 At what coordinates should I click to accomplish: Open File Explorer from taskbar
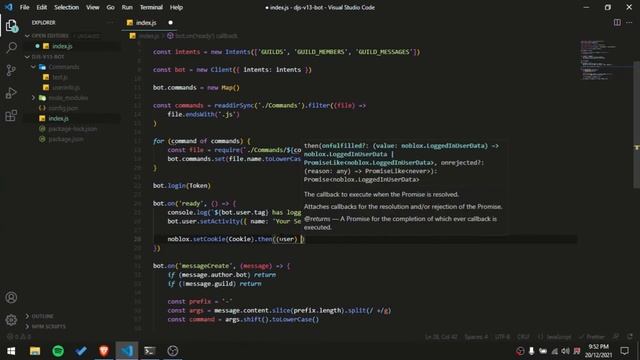[x=35, y=351]
